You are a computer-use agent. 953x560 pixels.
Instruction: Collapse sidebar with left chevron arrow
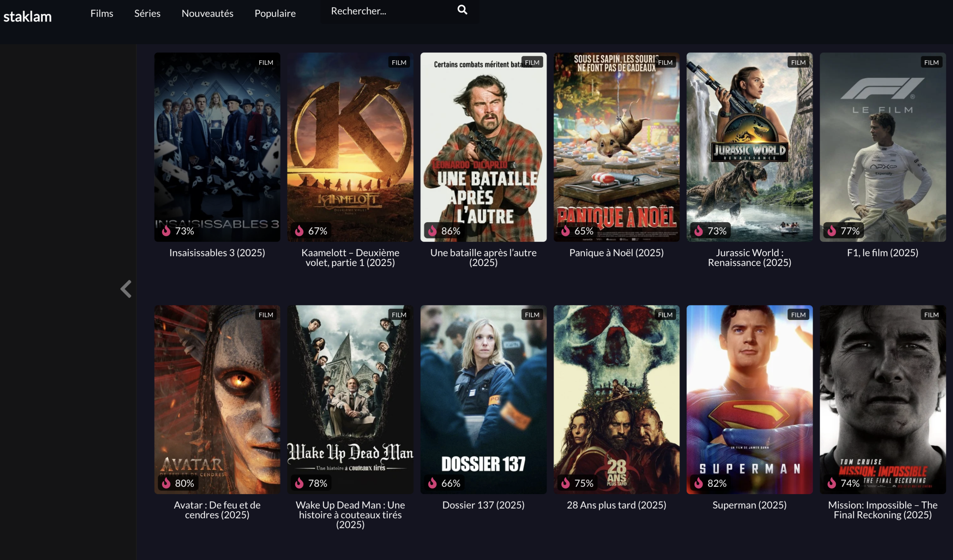pos(126,289)
